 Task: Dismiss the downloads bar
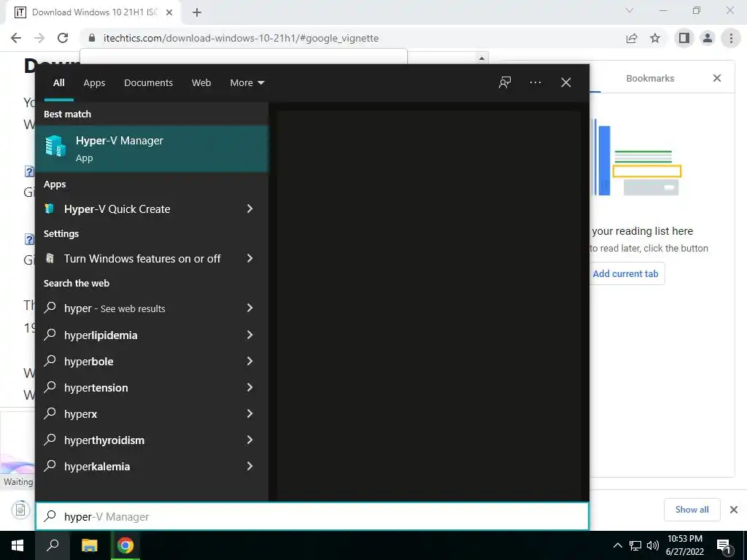[734, 510]
